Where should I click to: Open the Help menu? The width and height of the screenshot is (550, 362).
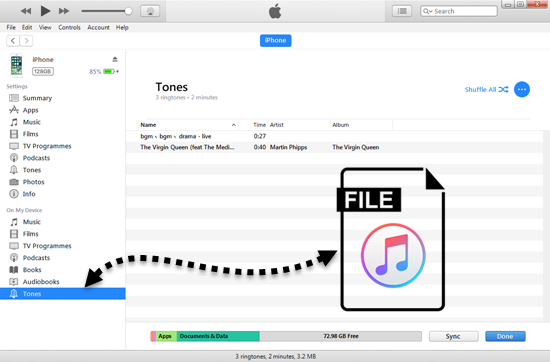tap(122, 27)
